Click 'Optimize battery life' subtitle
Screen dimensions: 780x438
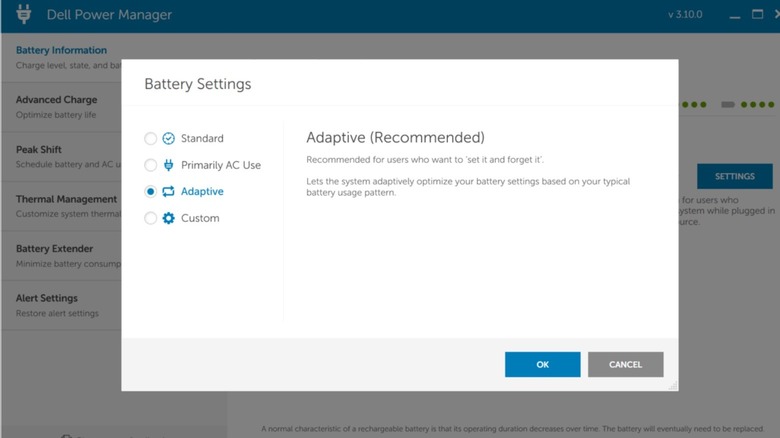[x=56, y=115]
